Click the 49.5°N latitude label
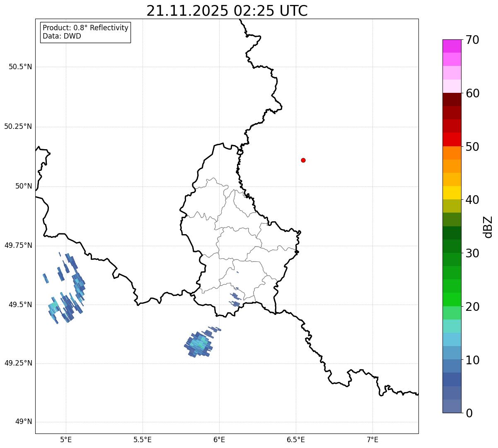The height and width of the screenshot is (448, 498). [20, 305]
